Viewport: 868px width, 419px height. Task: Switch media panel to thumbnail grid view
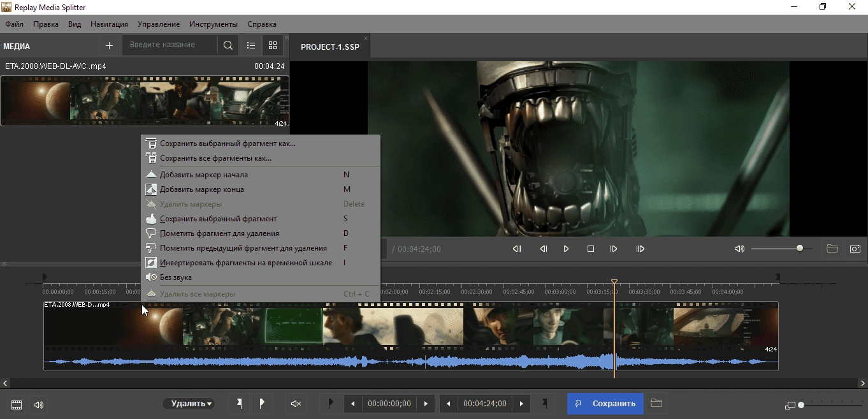click(273, 45)
